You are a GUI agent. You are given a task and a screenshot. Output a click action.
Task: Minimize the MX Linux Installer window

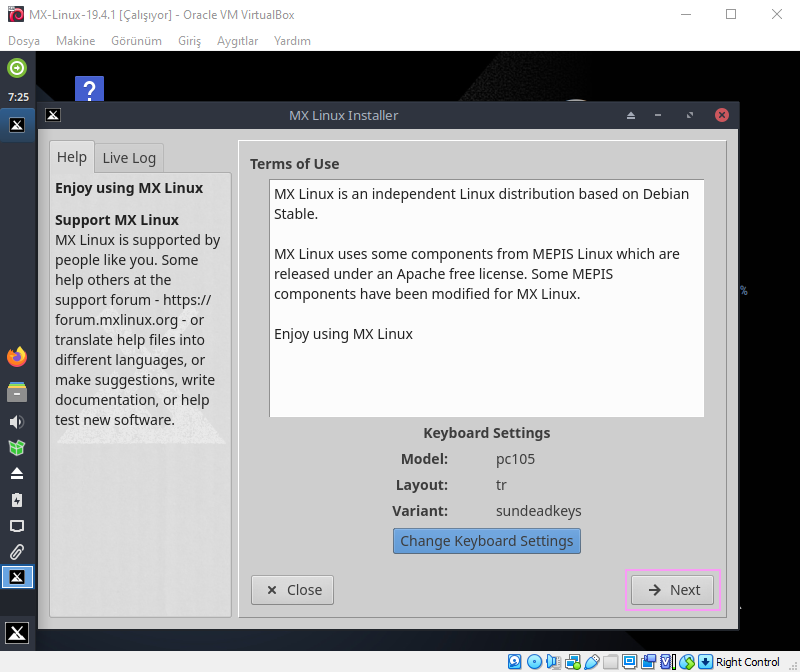(x=658, y=115)
